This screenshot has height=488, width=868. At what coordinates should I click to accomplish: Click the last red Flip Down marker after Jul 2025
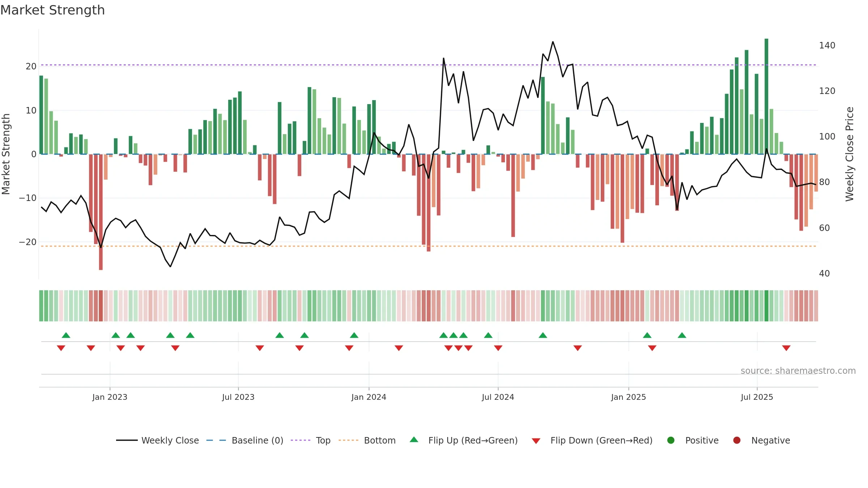786,348
